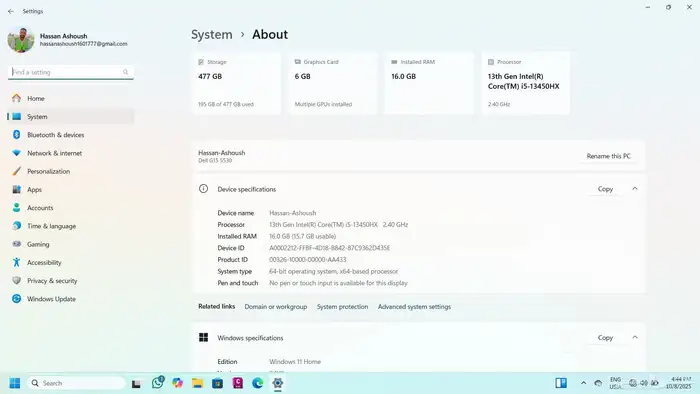The image size is (700, 394).
Task: Click Rename this PC button
Action: point(608,156)
